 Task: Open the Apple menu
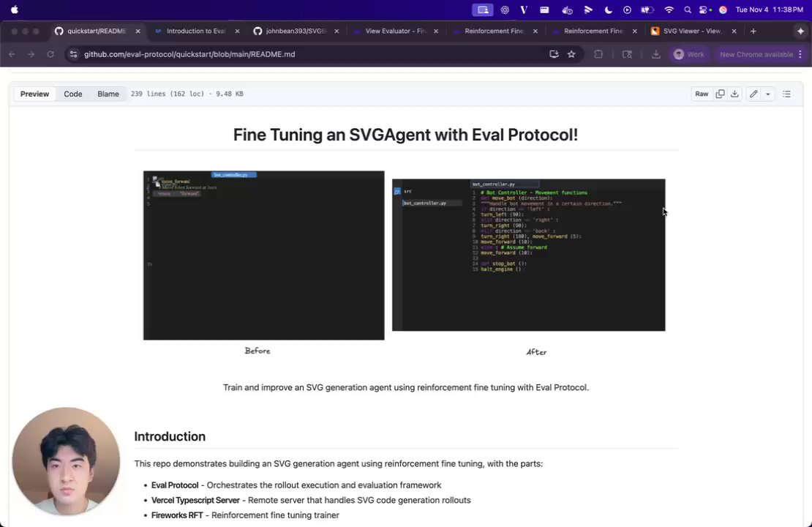[15, 10]
